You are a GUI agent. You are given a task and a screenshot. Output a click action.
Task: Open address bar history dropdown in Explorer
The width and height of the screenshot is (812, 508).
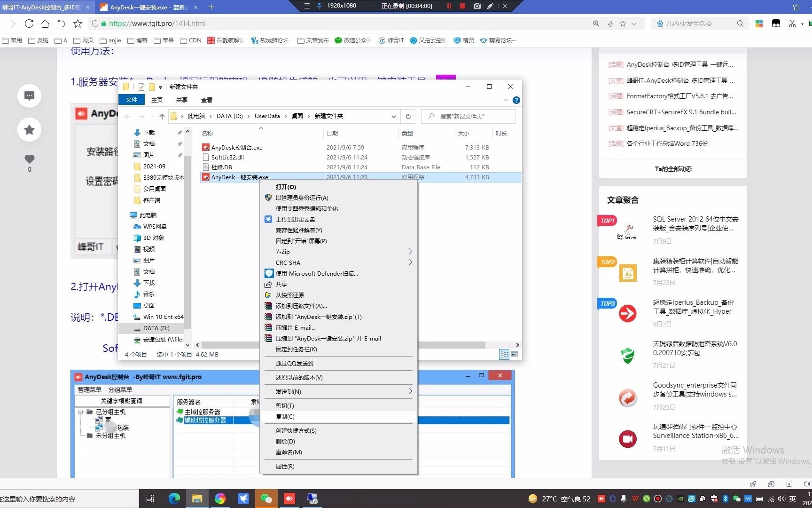click(x=393, y=116)
